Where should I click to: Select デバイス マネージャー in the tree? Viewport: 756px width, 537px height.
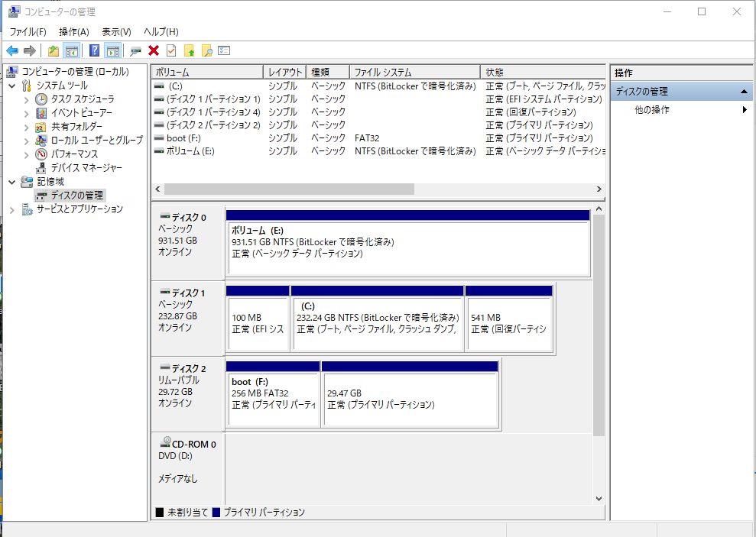(x=86, y=167)
